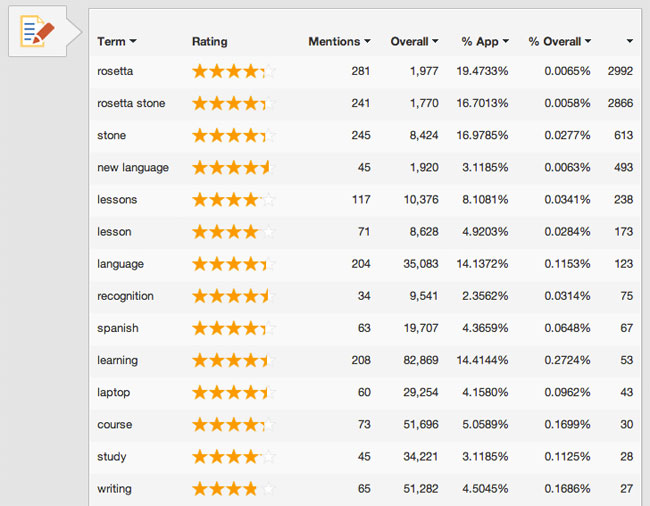Select the term 'spanish'
The image size is (650, 506).
tap(118, 328)
